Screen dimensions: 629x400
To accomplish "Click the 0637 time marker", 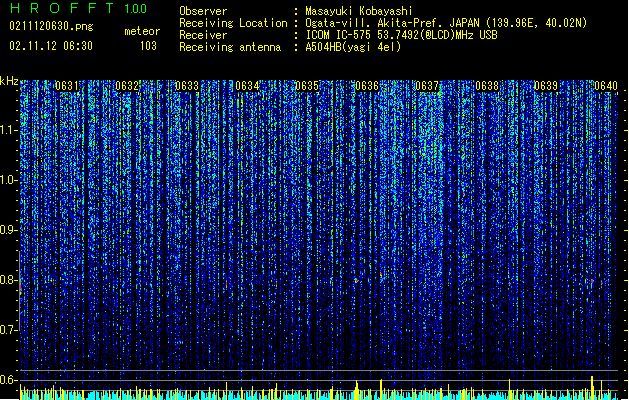I will [427, 86].
